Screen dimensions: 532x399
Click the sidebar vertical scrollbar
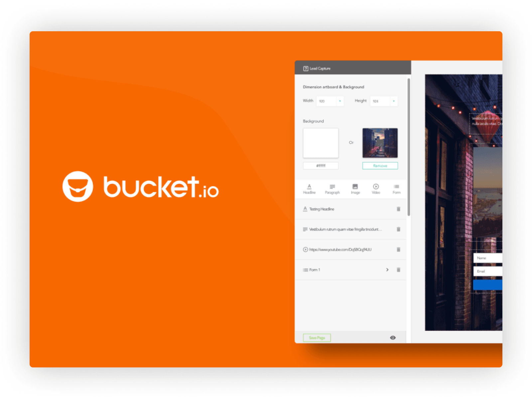(409, 147)
